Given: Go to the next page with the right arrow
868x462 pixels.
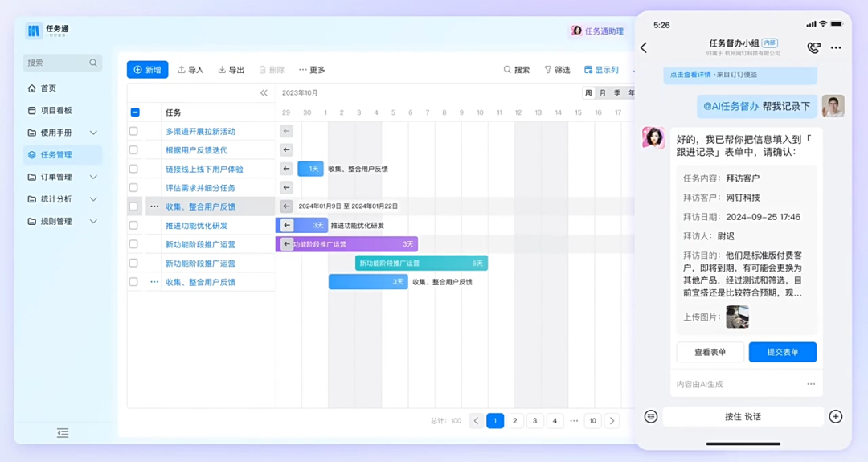Looking at the screenshot, I should 612,421.
